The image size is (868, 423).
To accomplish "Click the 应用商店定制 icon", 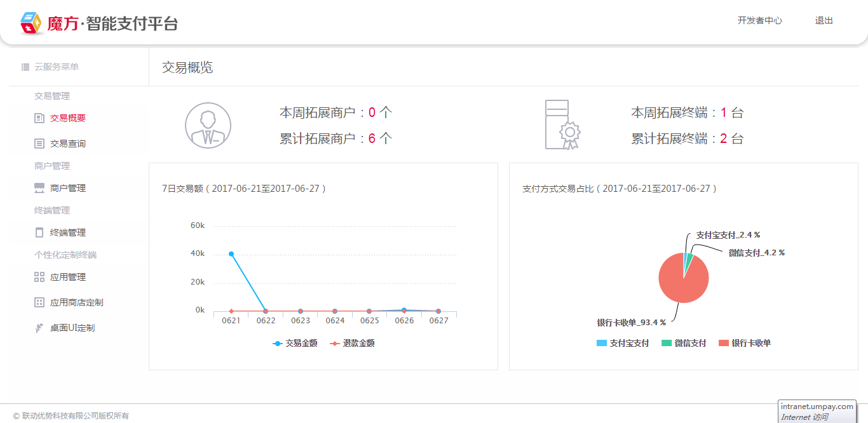I will 39,302.
